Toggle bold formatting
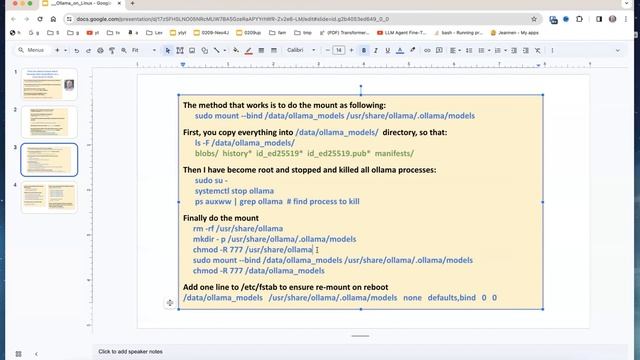 coord(364,51)
